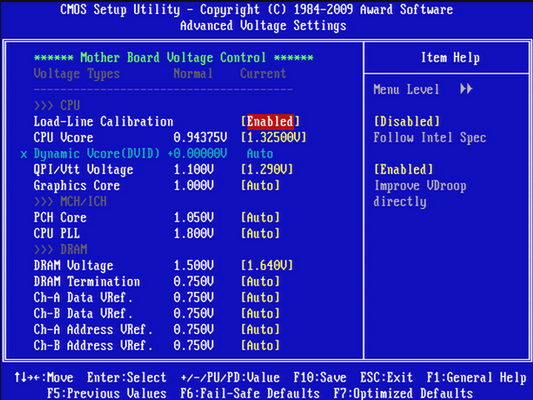Open the PCH Core Auto option

pyautogui.click(x=260, y=218)
